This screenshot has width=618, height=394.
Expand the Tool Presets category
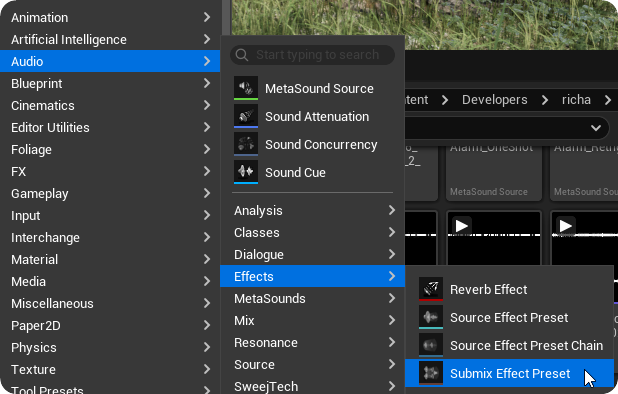(110, 388)
